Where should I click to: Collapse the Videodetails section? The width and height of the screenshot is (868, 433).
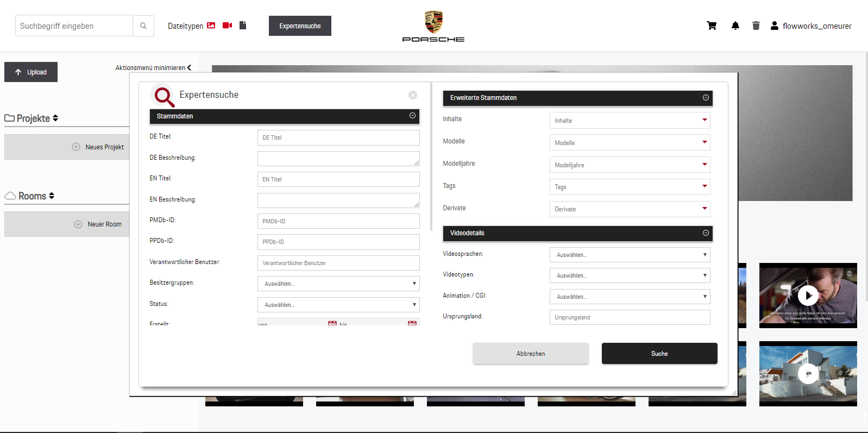706,233
